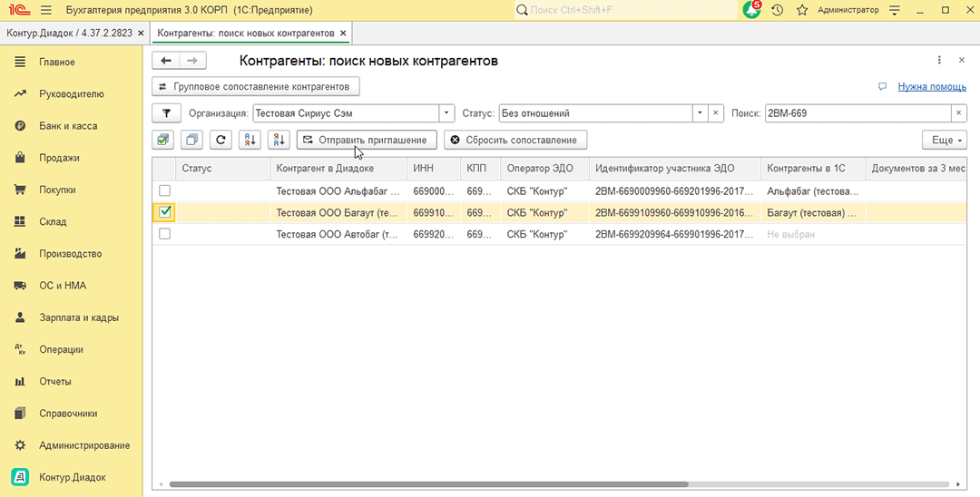Viewport: 980px width, 497px height.
Task: Click the Оператор ЭДО column header
Action: 544,169
